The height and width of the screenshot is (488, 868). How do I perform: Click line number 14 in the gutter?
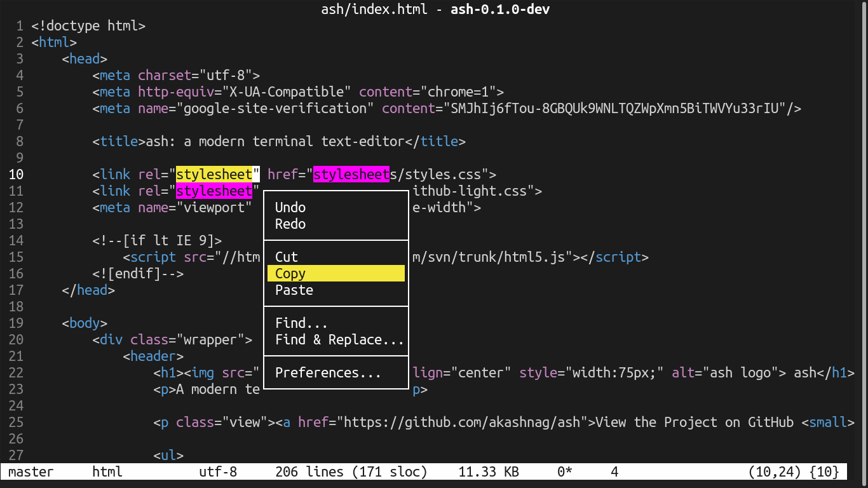(x=16, y=240)
